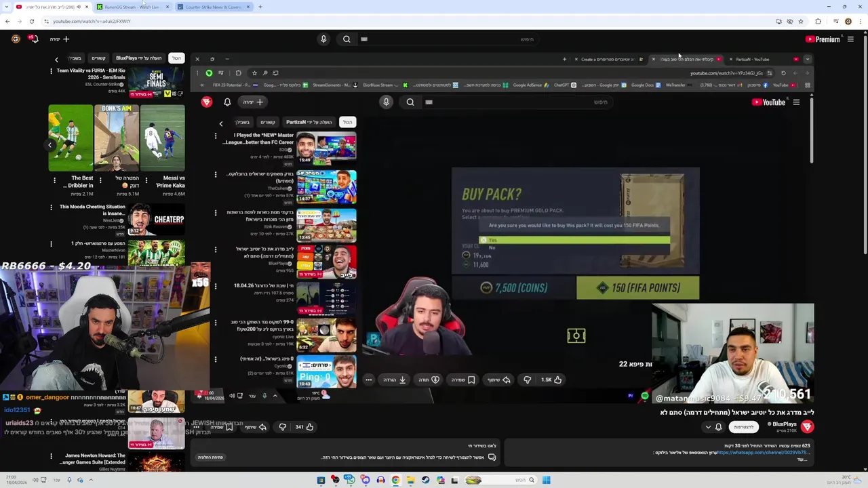The width and height of the screenshot is (868, 488).
Task: Click the outer YouTube search box
Action: [448, 39]
